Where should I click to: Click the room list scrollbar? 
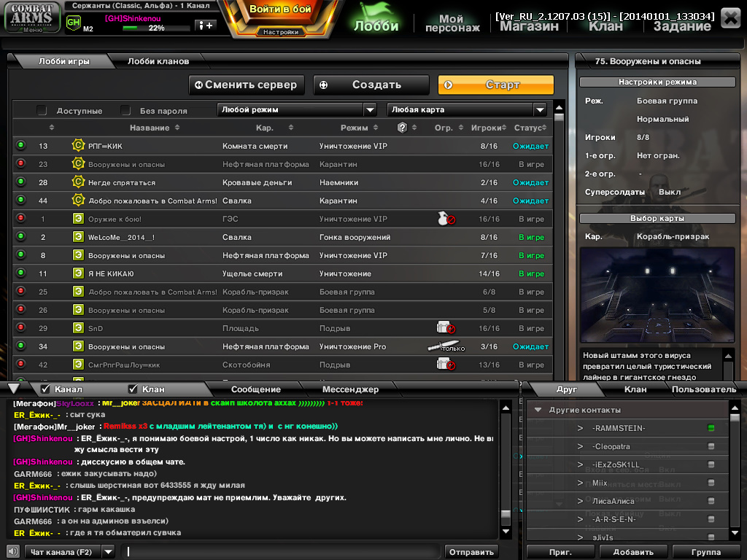(560, 241)
